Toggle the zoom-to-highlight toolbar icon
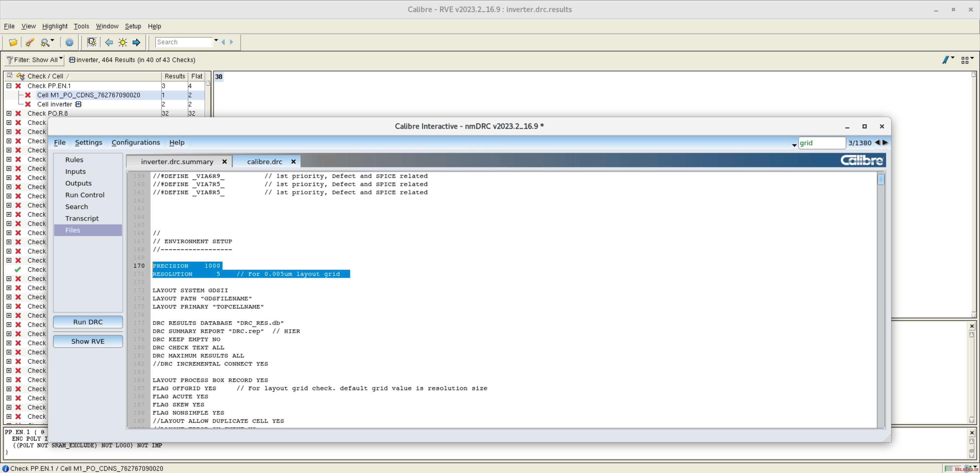980x473 pixels. point(92,42)
